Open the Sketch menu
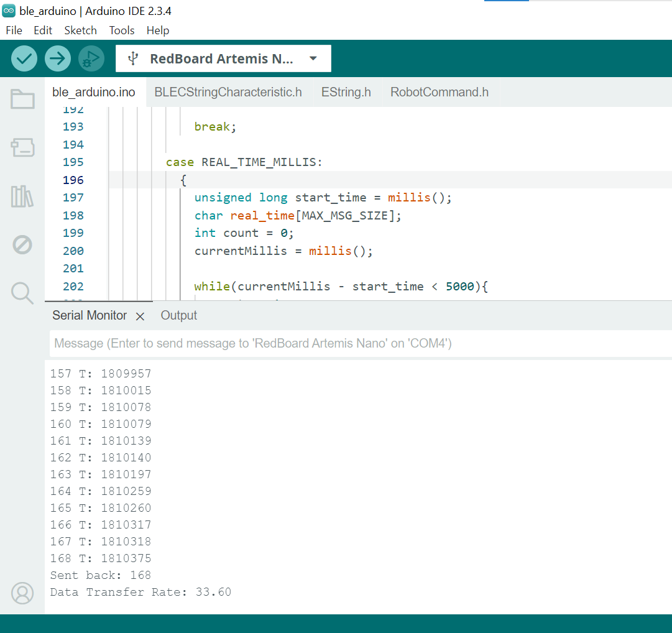672x633 pixels. tap(81, 30)
